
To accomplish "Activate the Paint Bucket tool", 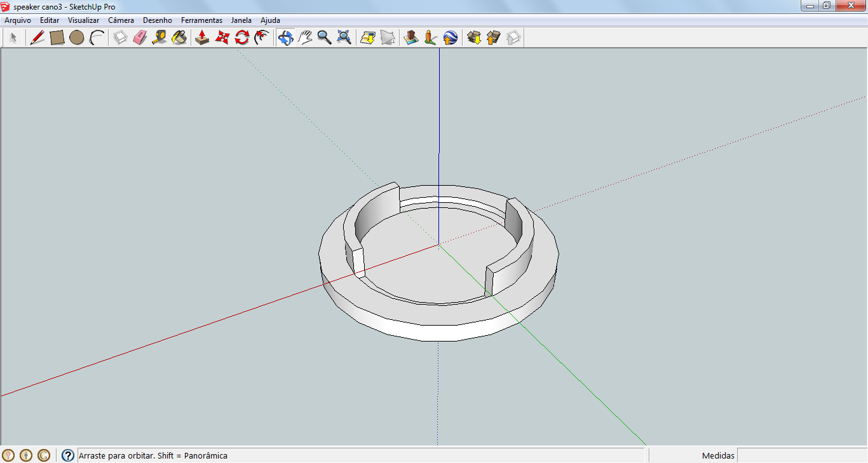I will (179, 38).
